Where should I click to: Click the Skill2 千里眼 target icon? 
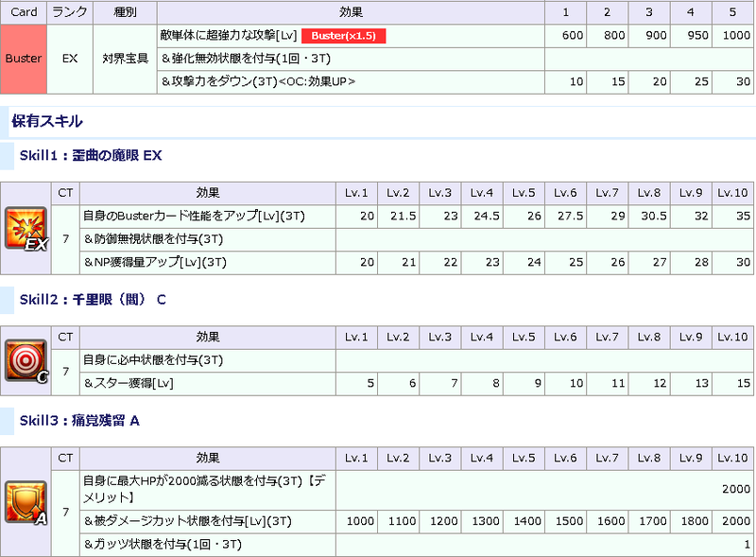26,361
